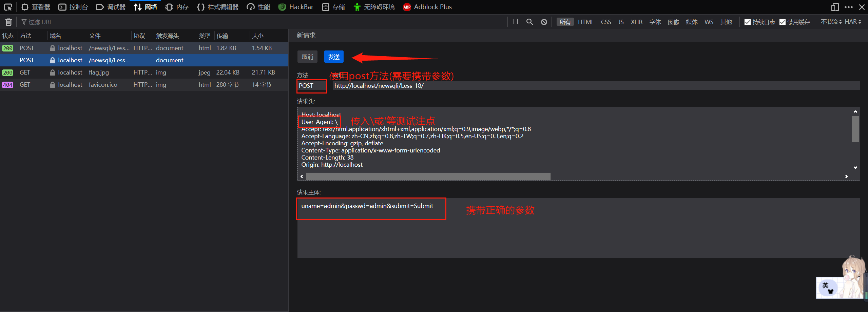Screen dimensions: 868x312
Task: Open the devtools more options menu
Action: coord(849,7)
